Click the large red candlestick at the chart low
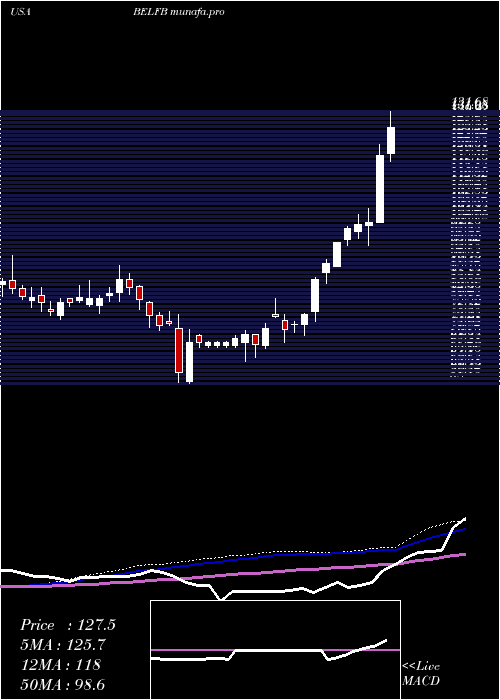The image size is (500, 700). (179, 350)
